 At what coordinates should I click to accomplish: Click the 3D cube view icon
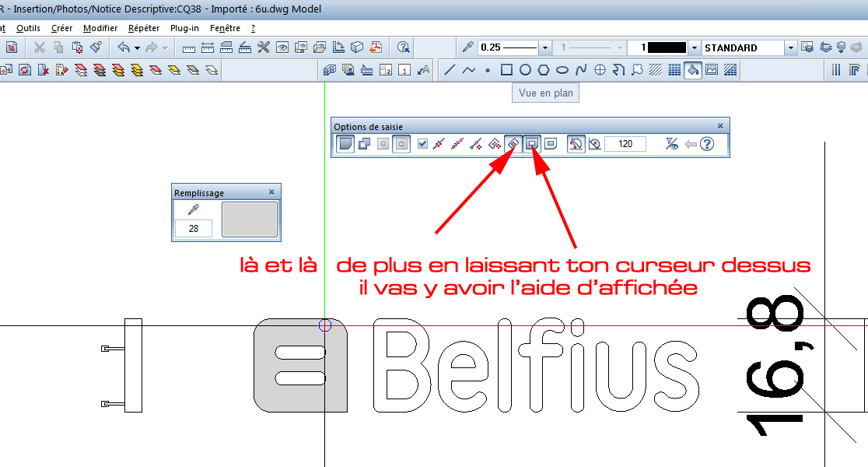[x=357, y=47]
